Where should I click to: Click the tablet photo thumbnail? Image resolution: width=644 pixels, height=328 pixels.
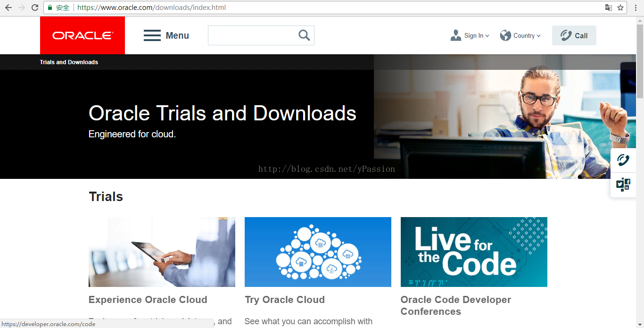[x=162, y=252]
